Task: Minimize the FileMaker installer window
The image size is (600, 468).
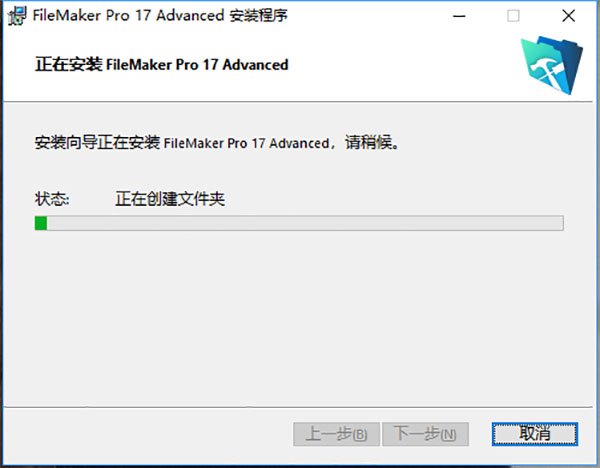Action: (x=459, y=16)
